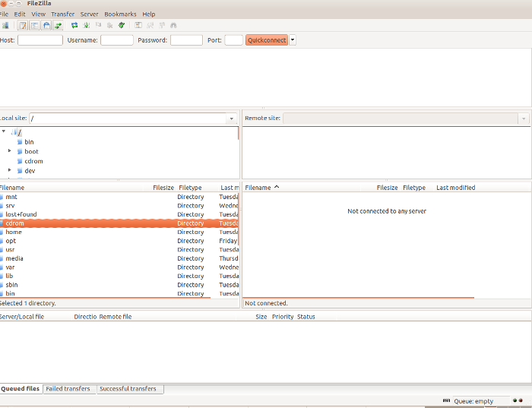Collapse the root / tree node
532x408 pixels.
point(4,131)
